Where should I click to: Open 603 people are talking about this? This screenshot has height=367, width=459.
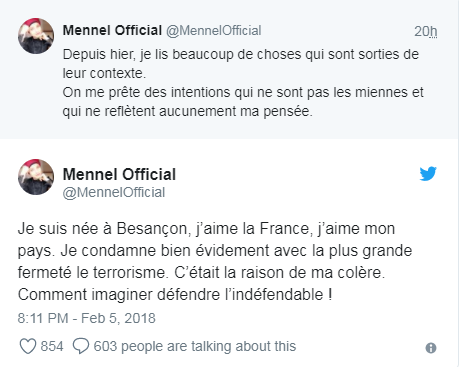click(x=195, y=346)
